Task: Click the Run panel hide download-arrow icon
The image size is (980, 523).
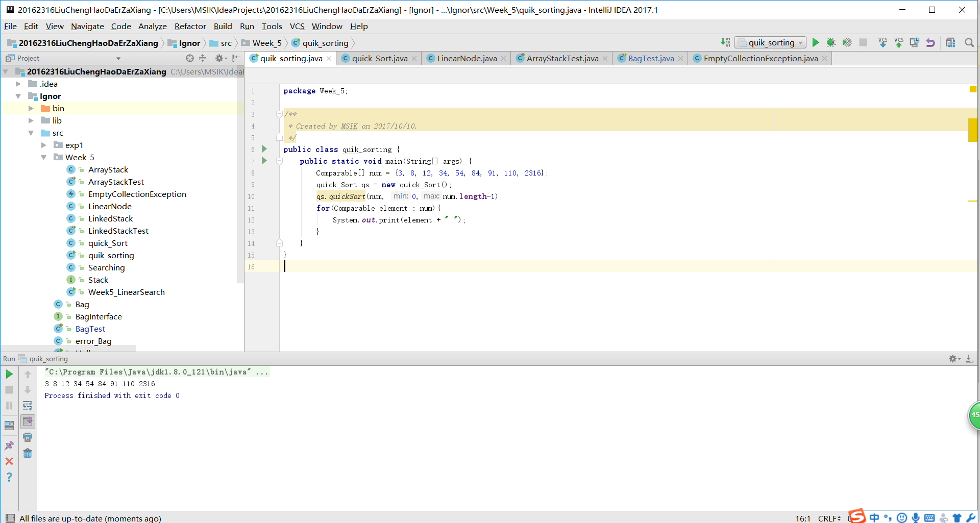Action: click(970, 359)
